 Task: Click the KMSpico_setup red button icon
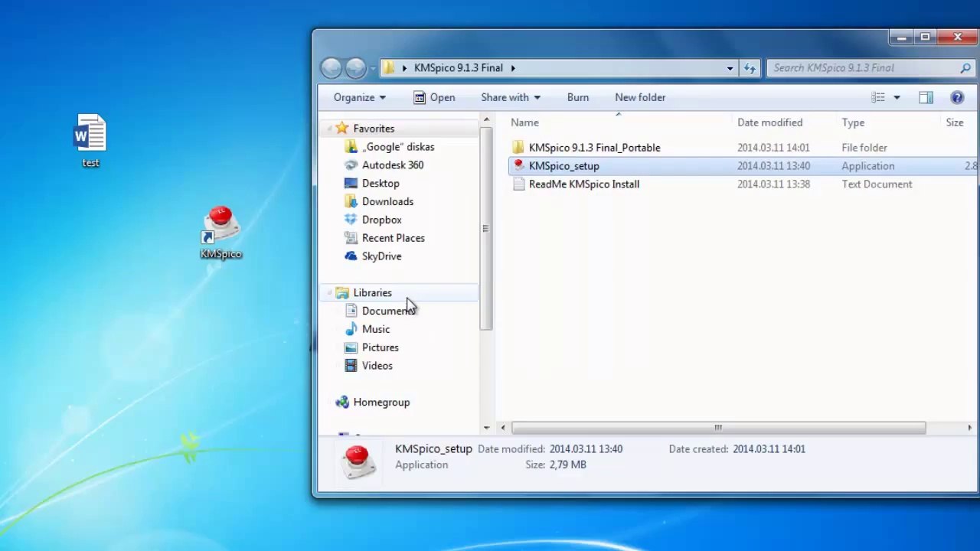click(518, 166)
